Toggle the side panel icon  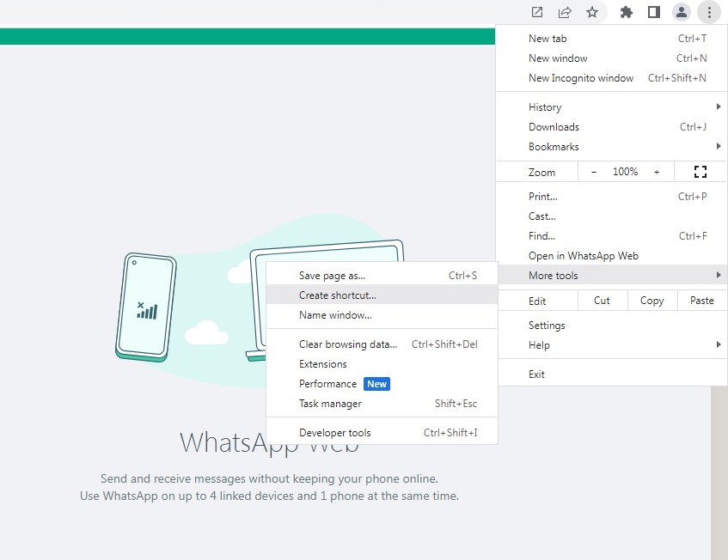[654, 12]
